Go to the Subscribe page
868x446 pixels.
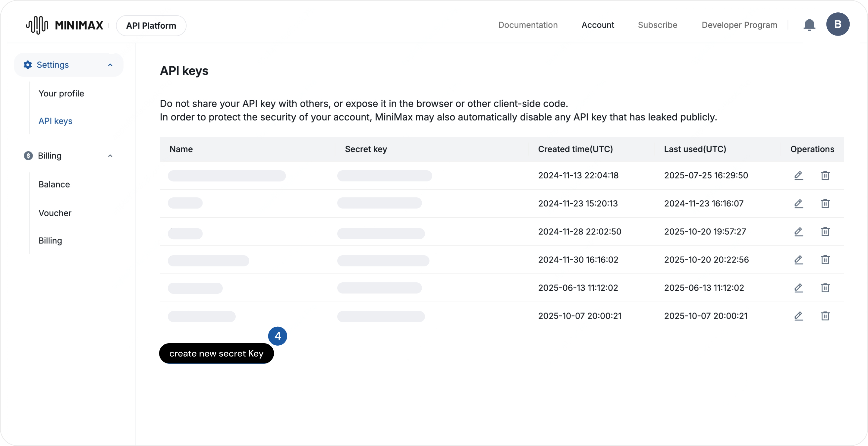click(x=657, y=25)
